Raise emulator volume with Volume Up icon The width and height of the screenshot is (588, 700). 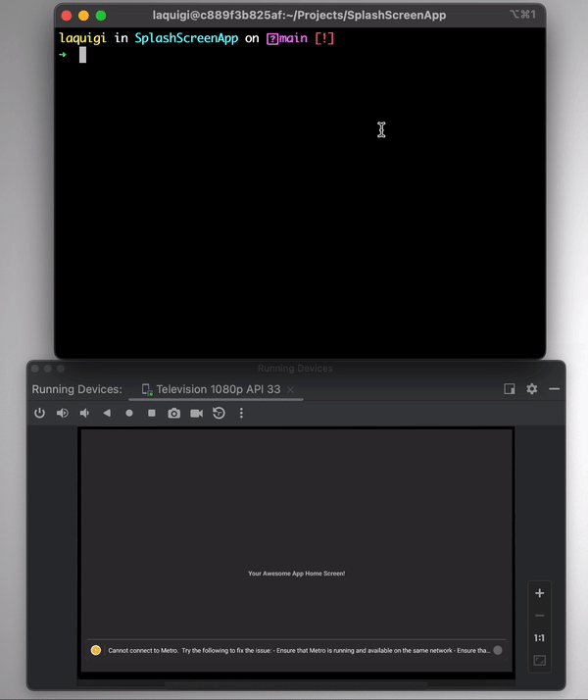[62, 413]
